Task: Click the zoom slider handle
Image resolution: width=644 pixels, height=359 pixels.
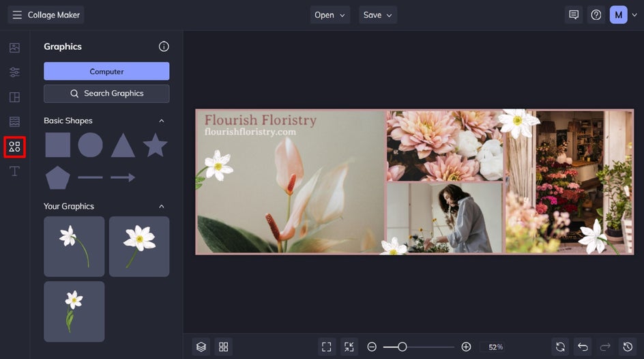Action: 402,347
